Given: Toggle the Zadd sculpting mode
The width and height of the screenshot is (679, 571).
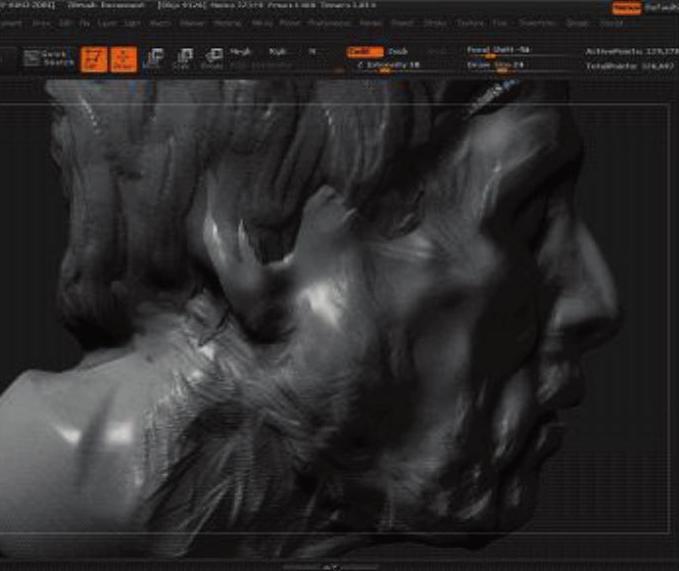Looking at the screenshot, I should [x=364, y=50].
